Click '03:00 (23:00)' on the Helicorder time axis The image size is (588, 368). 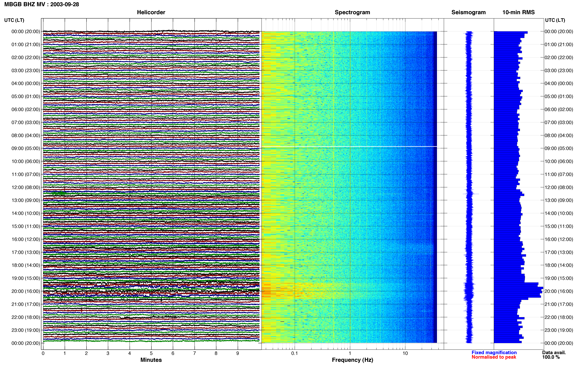tap(26, 71)
